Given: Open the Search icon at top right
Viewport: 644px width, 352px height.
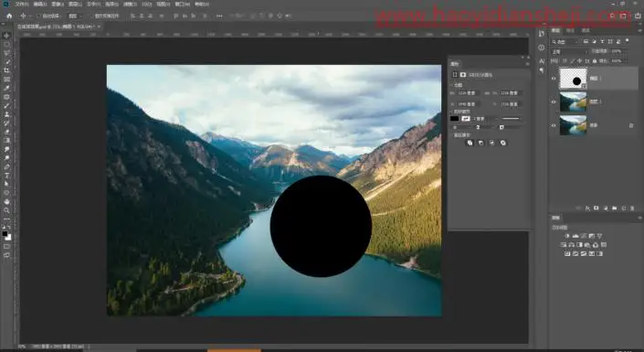Looking at the screenshot, I should 612,16.
